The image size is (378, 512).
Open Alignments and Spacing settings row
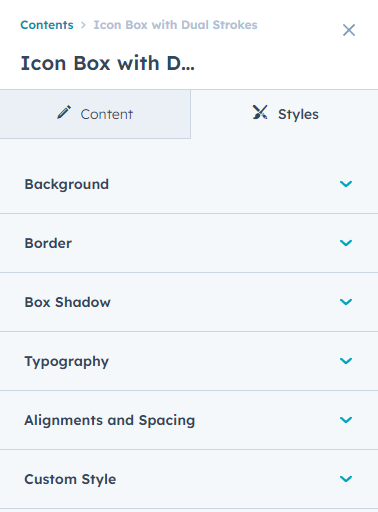pyautogui.click(x=189, y=420)
